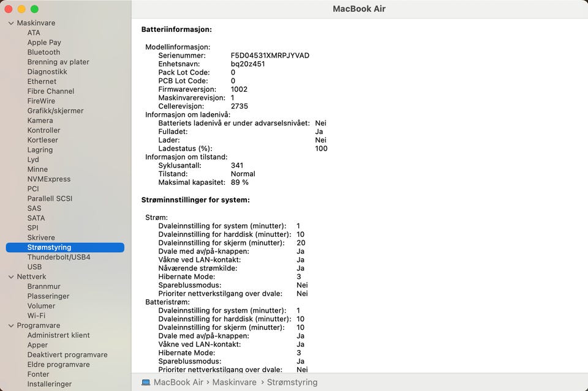Select Brenning av plater
The image size is (588, 391).
[58, 62]
